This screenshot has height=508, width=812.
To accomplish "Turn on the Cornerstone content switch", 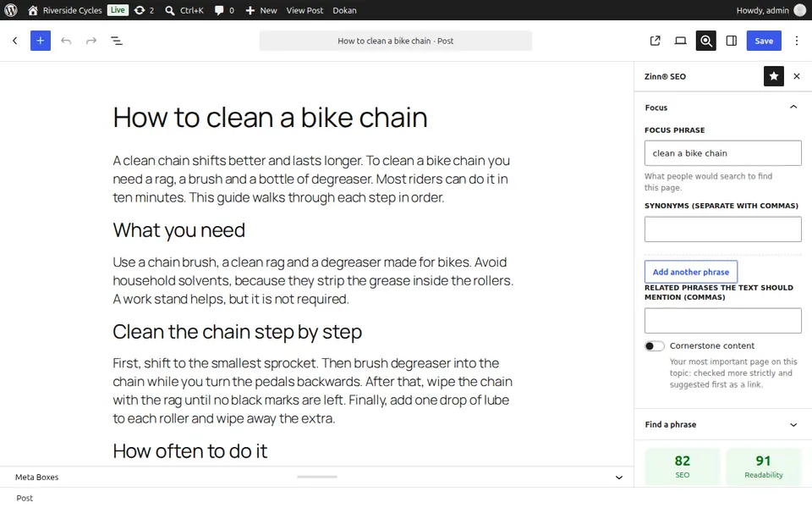I will (x=654, y=345).
